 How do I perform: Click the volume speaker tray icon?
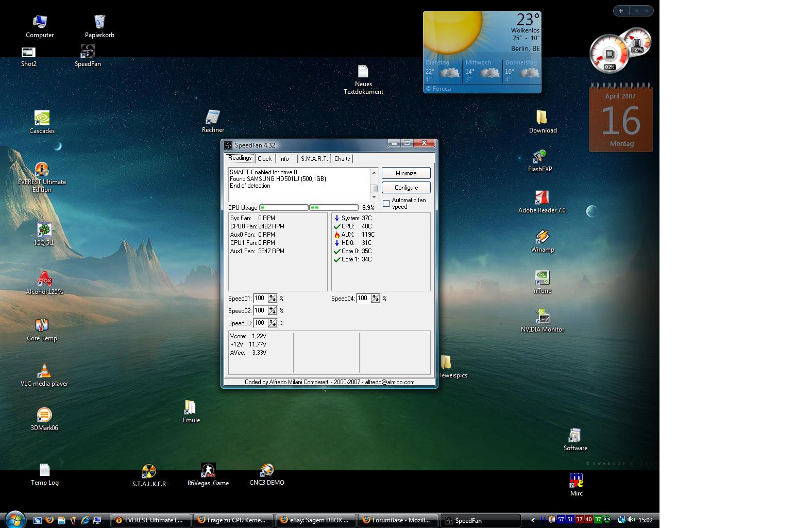631,520
